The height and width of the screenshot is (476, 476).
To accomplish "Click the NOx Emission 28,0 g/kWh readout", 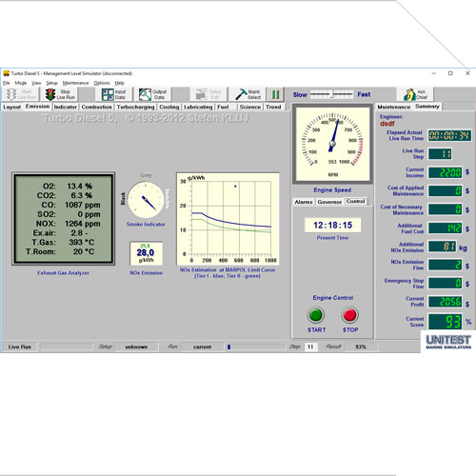I will click(x=146, y=253).
